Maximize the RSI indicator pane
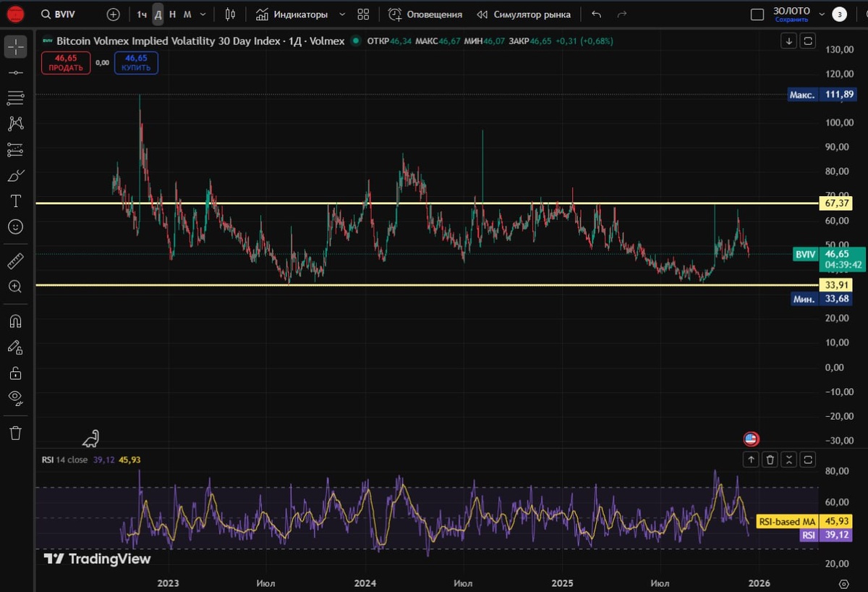This screenshot has height=592, width=868. tap(808, 459)
